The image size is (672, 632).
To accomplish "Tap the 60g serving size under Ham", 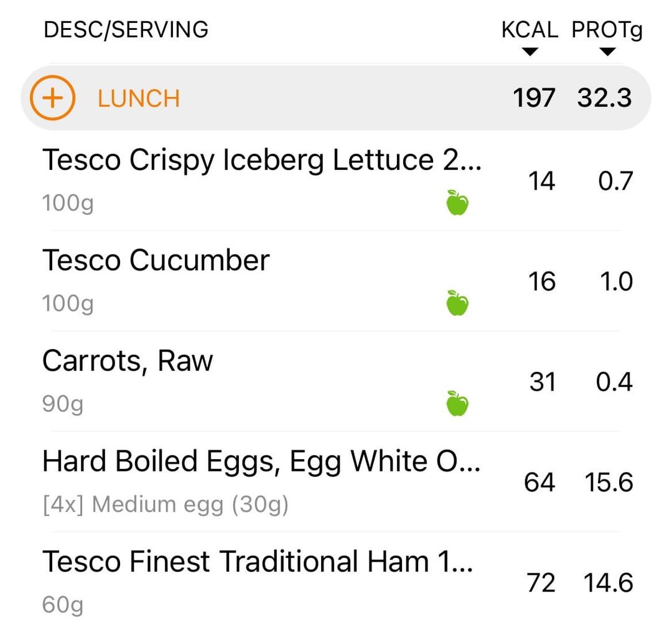I will click(63, 605).
